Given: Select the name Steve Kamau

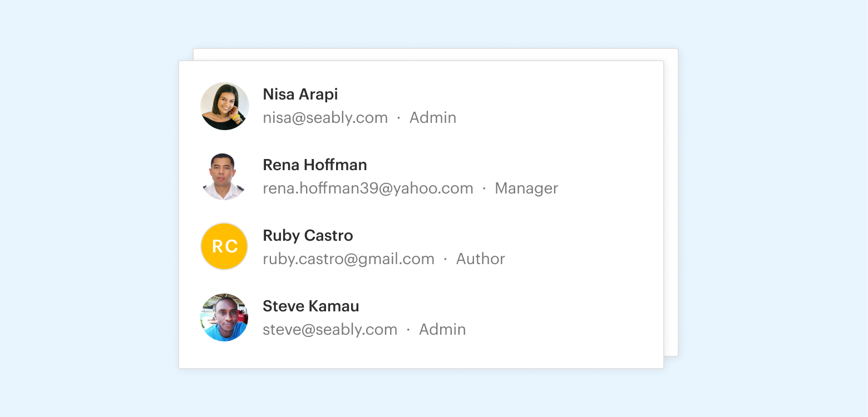Looking at the screenshot, I should click(311, 306).
